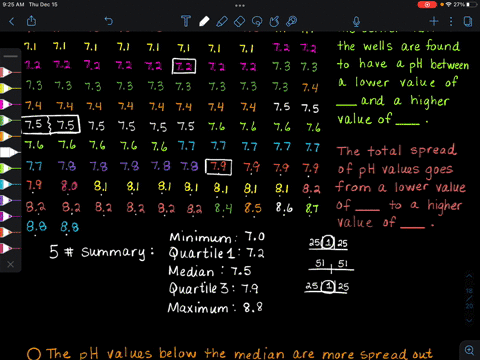The height and width of the screenshot is (360, 480).
Task: Tap the white 8.6 value
Action: (x=284, y=208)
